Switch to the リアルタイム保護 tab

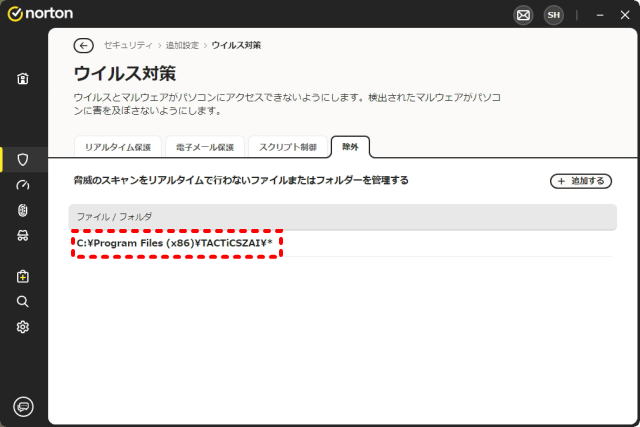118,147
